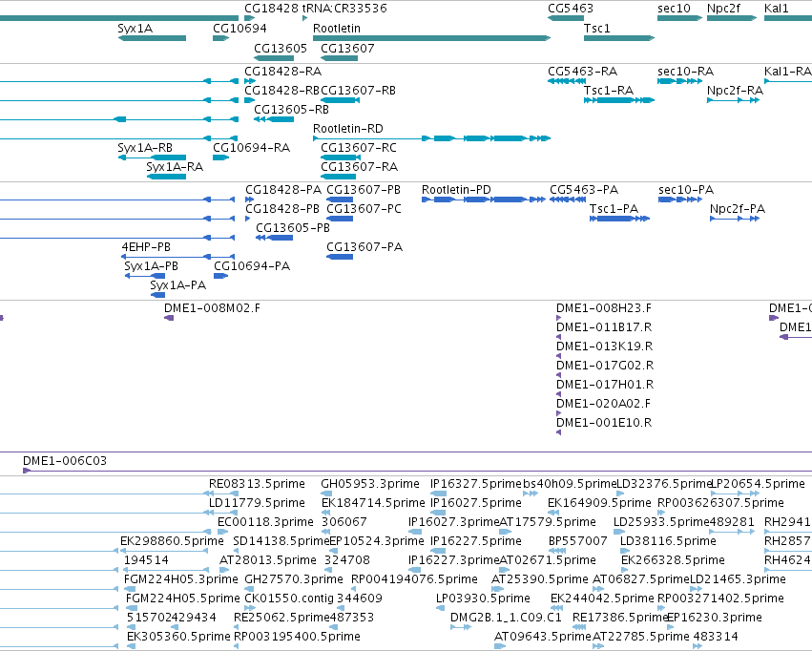Click the Tsc1 gene arrow

pos(619,38)
